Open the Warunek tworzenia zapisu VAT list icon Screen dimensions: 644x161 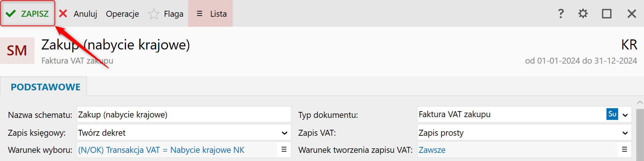pos(625,149)
